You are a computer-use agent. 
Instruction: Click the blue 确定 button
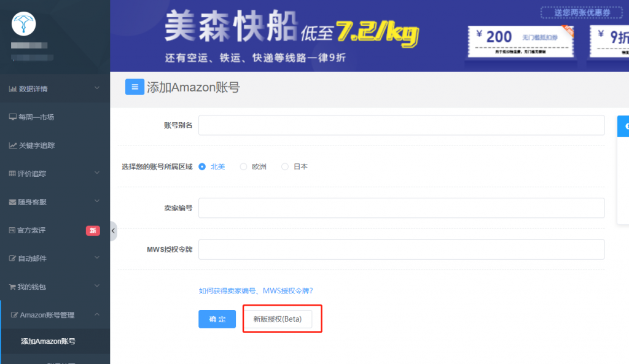tap(217, 319)
